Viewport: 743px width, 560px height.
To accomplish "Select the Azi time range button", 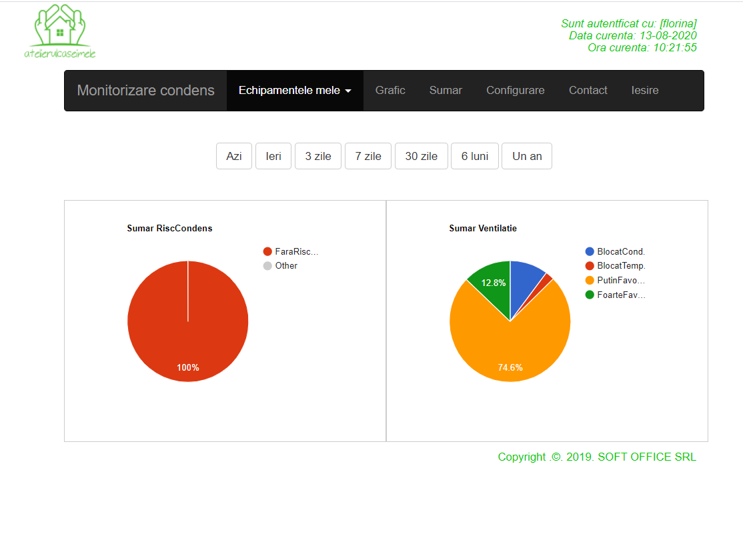I will pos(233,156).
